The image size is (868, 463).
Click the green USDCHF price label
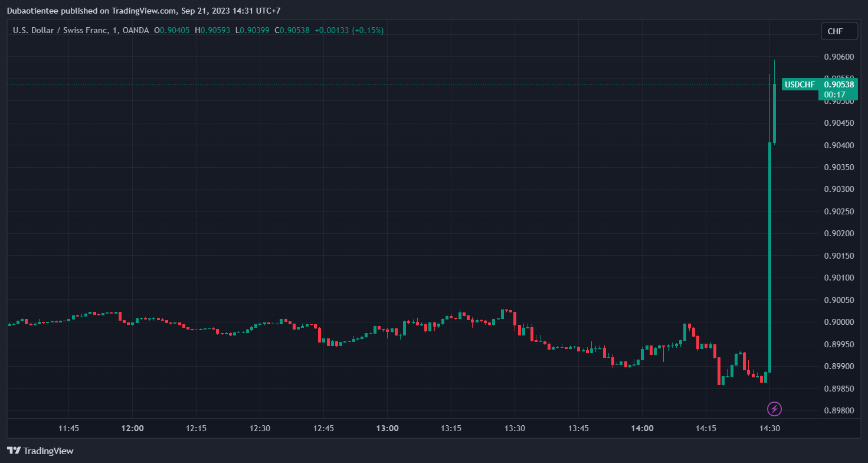(x=800, y=84)
